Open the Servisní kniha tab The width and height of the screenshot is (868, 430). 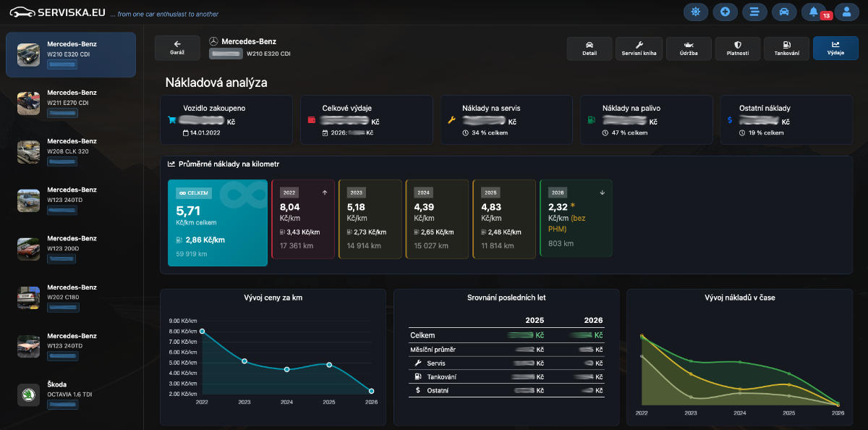click(639, 48)
